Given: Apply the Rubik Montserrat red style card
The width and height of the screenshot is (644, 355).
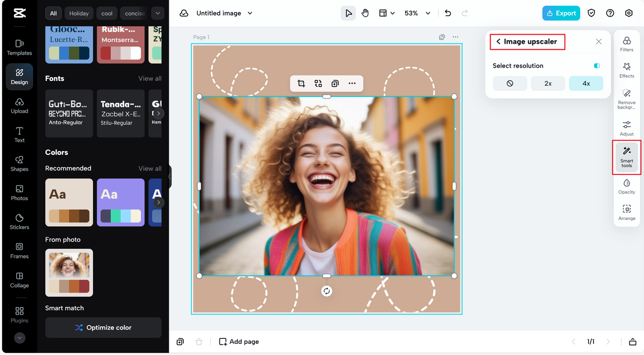Looking at the screenshot, I should pos(121,45).
